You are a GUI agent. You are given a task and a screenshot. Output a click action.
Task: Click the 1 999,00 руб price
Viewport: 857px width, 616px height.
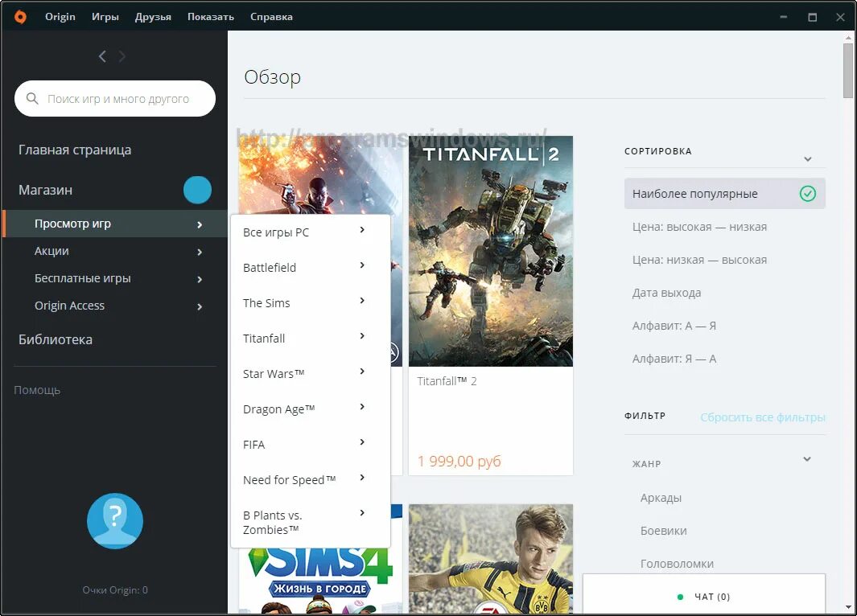(x=459, y=462)
